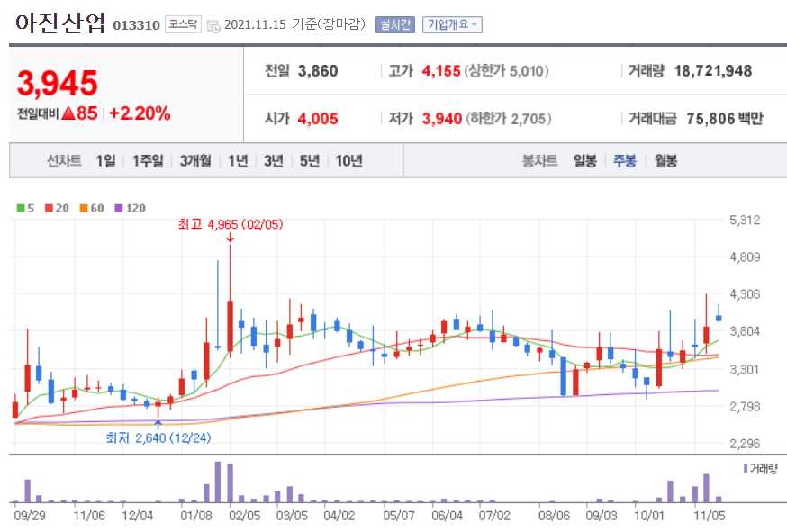Click the purple 120-period moving average swatch
The image size is (787, 532).
pos(119,208)
